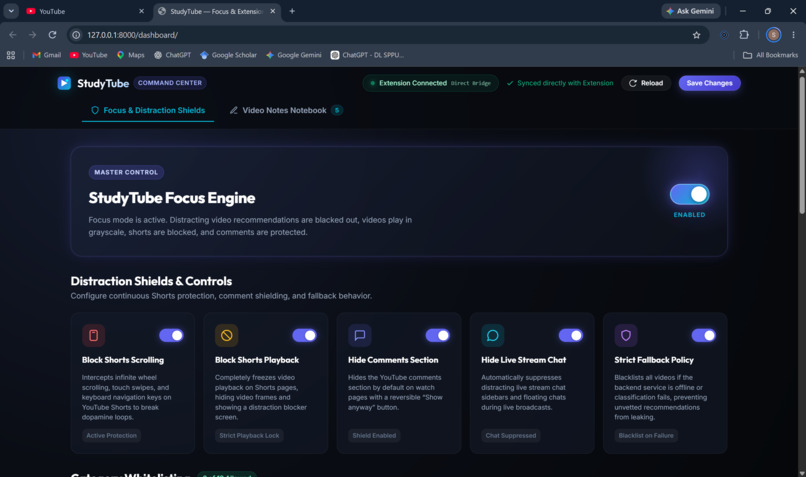Screen dimensions: 806x477
Task: Click the Active Protection status tag
Action: (x=112, y=435)
